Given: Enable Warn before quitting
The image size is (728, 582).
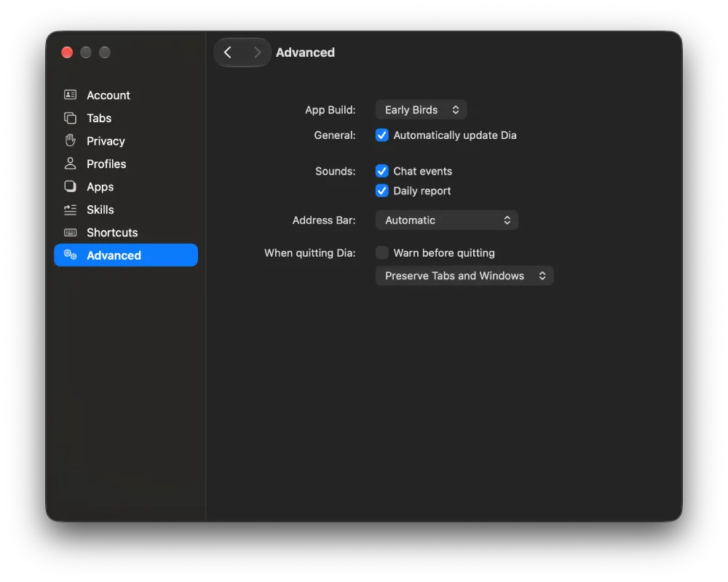Looking at the screenshot, I should (x=382, y=252).
